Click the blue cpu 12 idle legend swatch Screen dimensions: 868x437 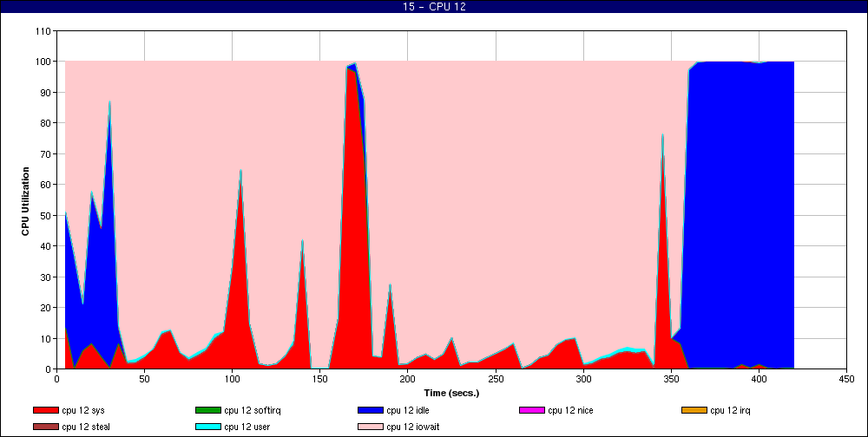point(370,410)
